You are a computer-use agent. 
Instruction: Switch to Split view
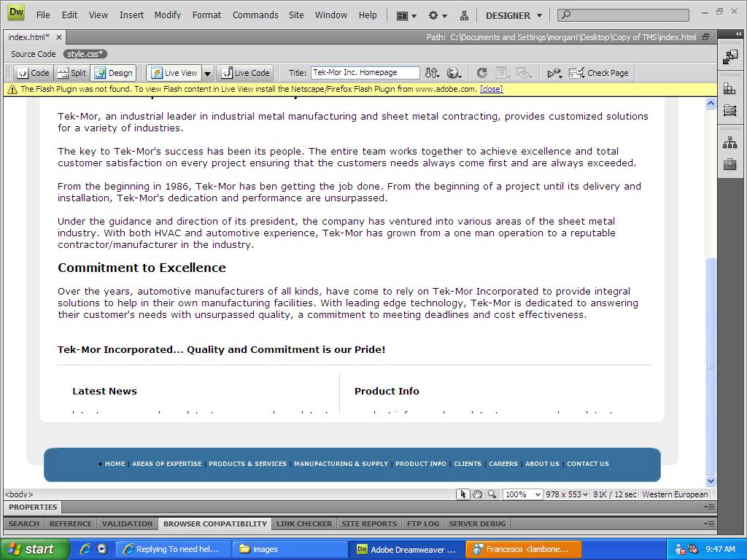coord(72,73)
